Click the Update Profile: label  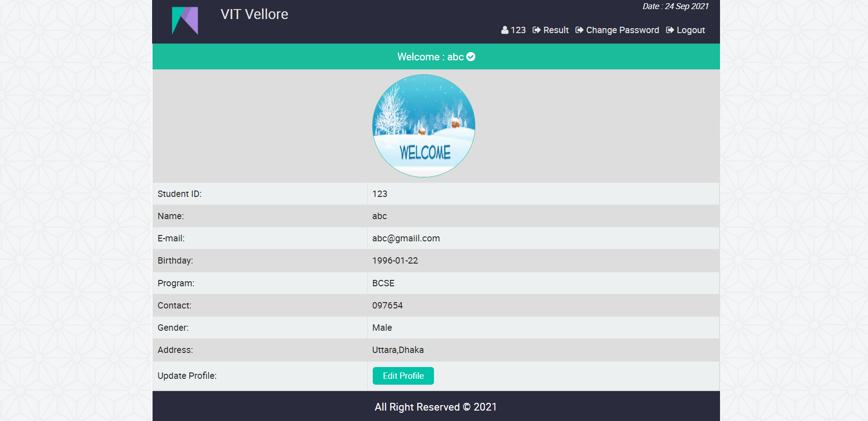(187, 376)
